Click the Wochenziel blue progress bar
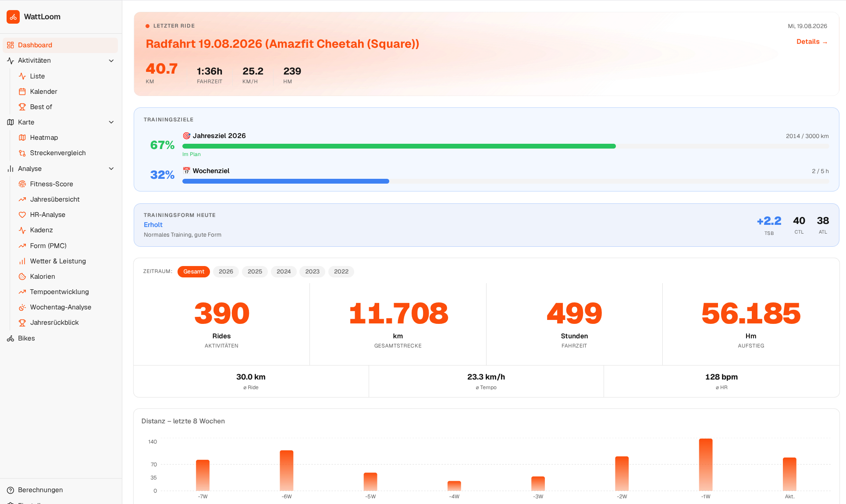The height and width of the screenshot is (504, 846). [x=286, y=181]
